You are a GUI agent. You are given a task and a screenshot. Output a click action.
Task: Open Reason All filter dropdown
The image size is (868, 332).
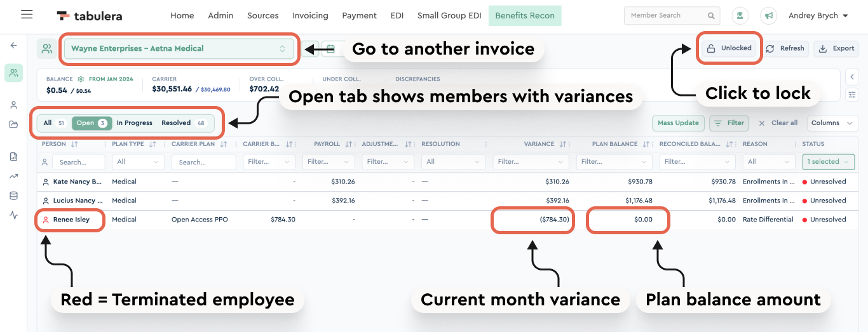(x=769, y=162)
